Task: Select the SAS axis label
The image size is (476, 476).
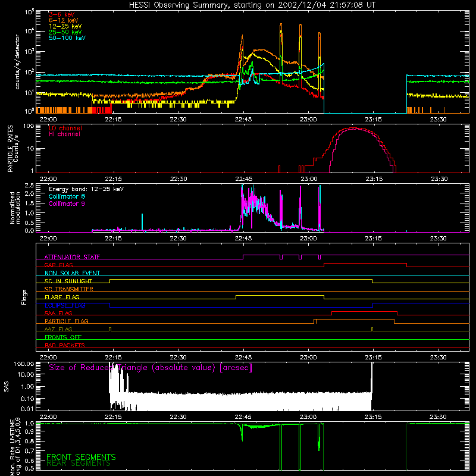Action: pos(6,387)
